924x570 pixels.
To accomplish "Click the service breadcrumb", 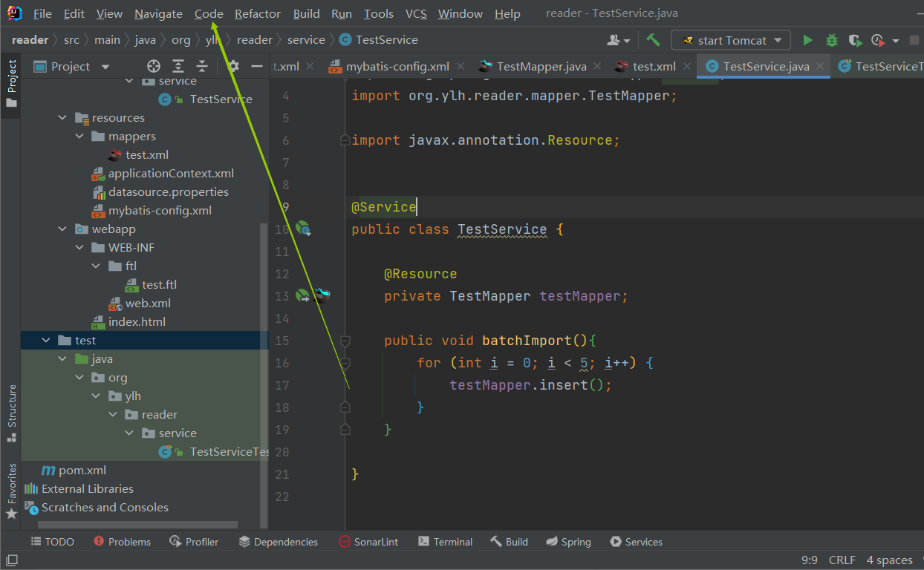I will (x=306, y=40).
